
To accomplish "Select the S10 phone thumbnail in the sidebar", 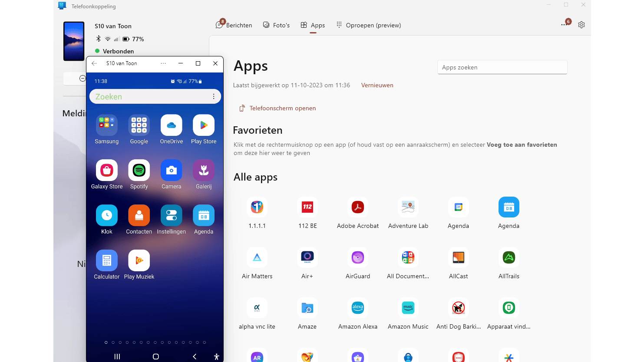I will click(74, 41).
